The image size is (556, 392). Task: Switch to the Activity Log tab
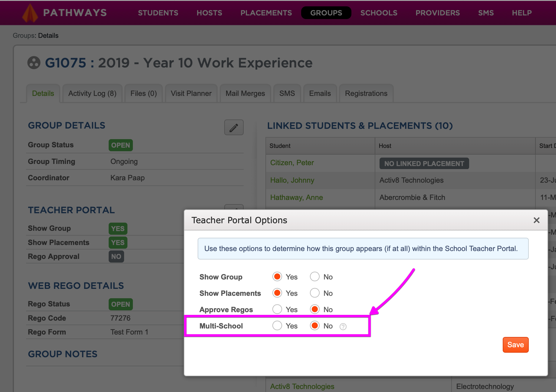point(92,93)
